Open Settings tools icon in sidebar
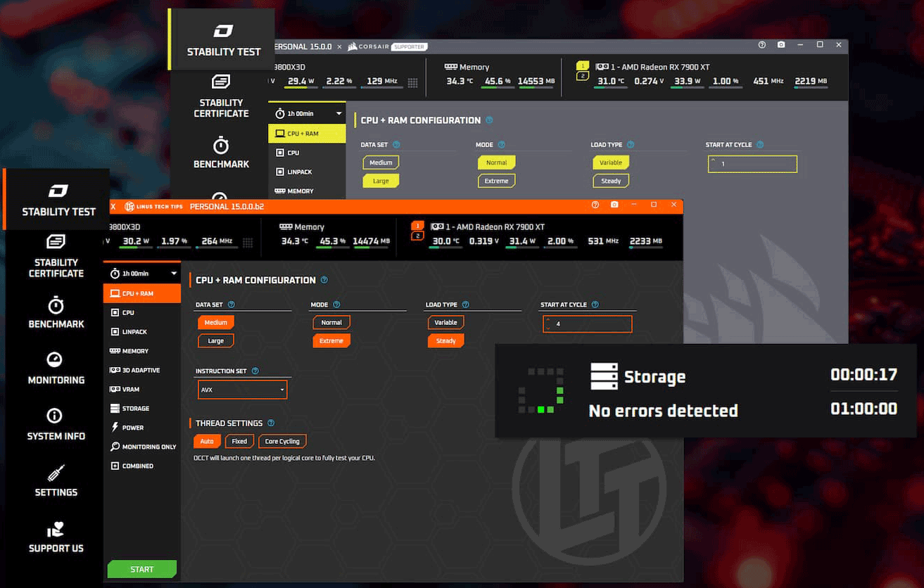The width and height of the screenshot is (924, 588). click(x=55, y=472)
